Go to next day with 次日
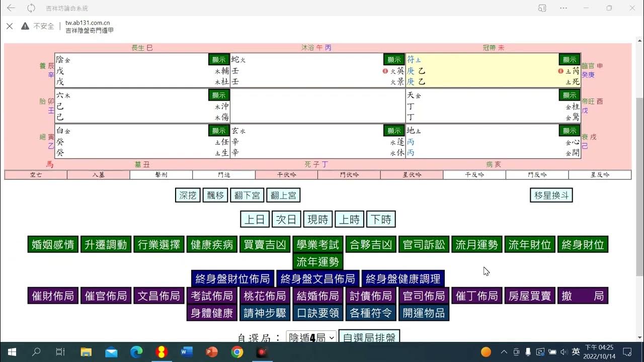 tap(286, 219)
